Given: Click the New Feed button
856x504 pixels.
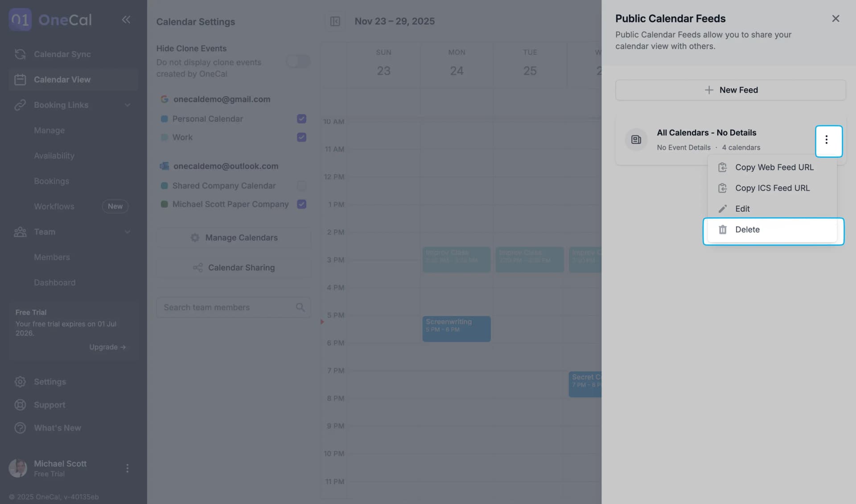Looking at the screenshot, I should tap(730, 90).
